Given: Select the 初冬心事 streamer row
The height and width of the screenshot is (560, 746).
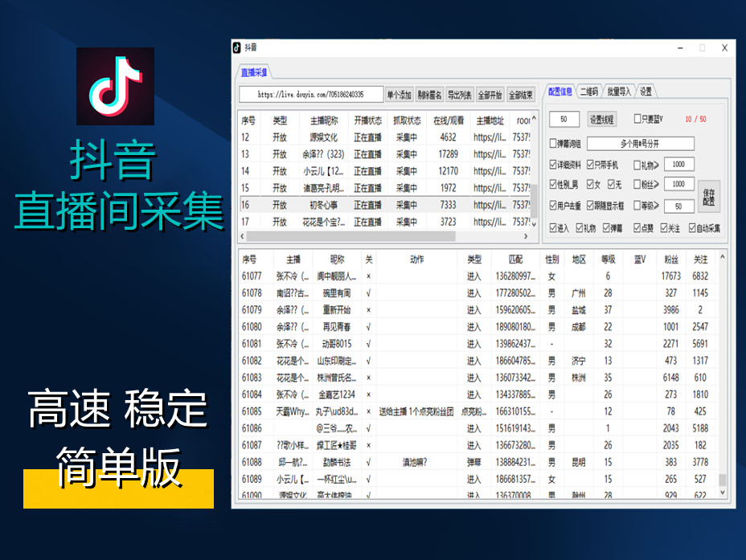Looking at the screenshot, I should [384, 205].
